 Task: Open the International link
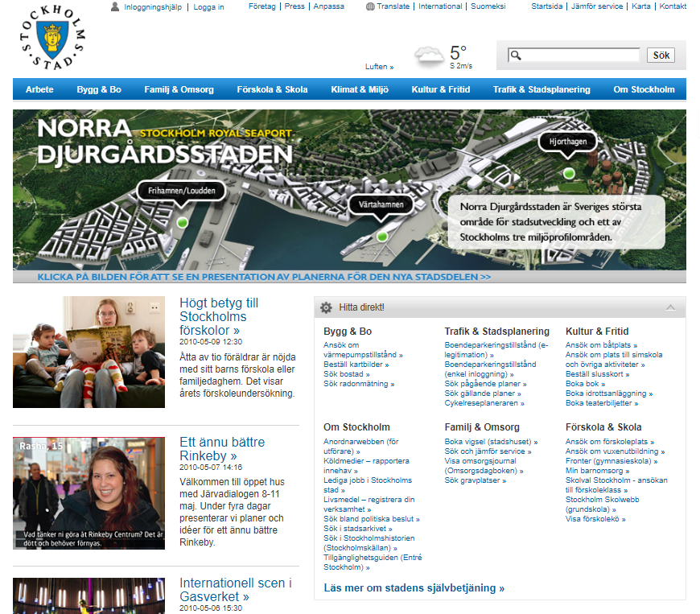(x=440, y=6)
